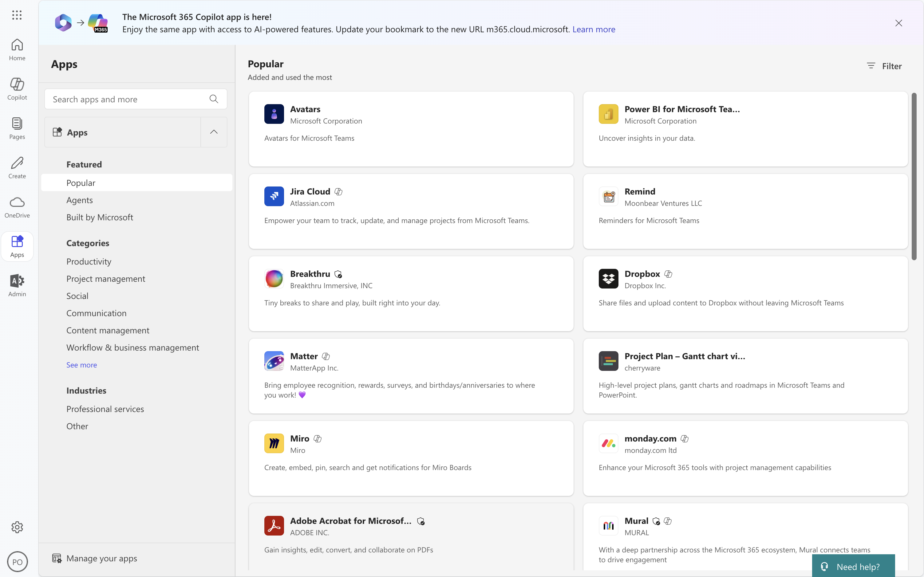Click the Remind app icon
Screen dimensions: 924x577
(609, 197)
